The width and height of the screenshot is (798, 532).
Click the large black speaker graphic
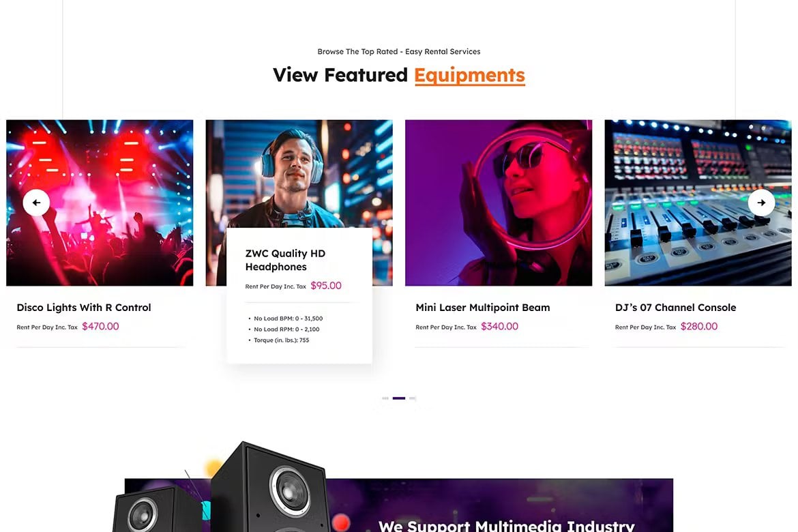click(269, 488)
